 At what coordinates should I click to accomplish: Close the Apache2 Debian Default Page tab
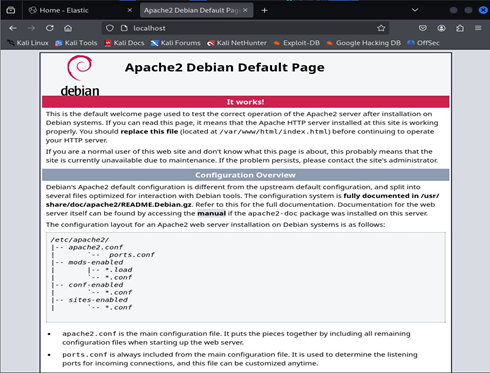click(x=245, y=10)
